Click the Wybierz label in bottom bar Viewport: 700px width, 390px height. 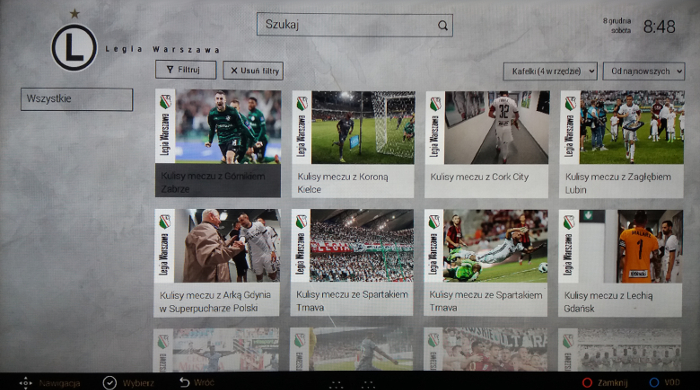(x=138, y=383)
